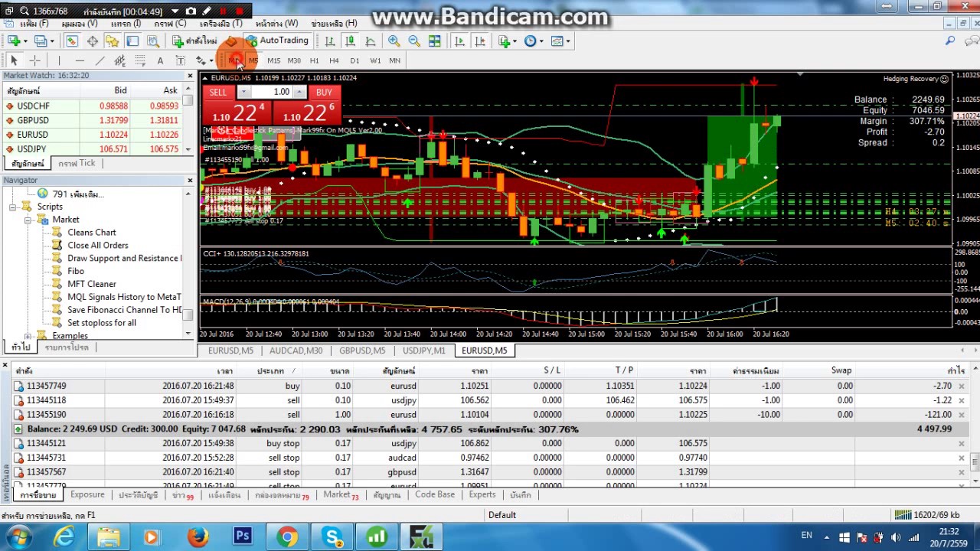Select the vertical line drawing tool
The height and width of the screenshot is (551, 980).
pos(59,60)
